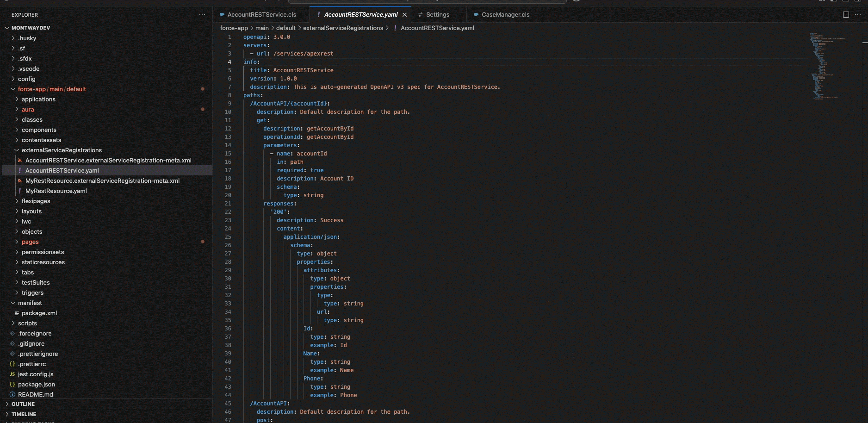
Task: Open the editor tab actions "..." menu
Action: pos(858,14)
